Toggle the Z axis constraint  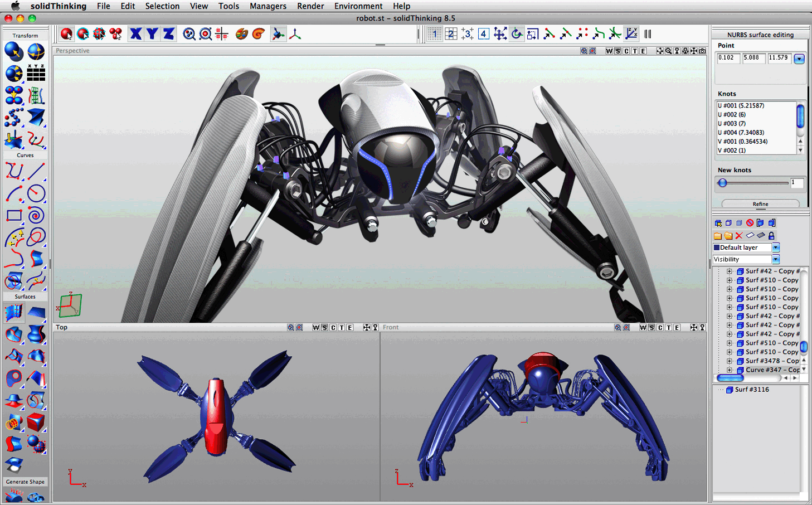[168, 34]
